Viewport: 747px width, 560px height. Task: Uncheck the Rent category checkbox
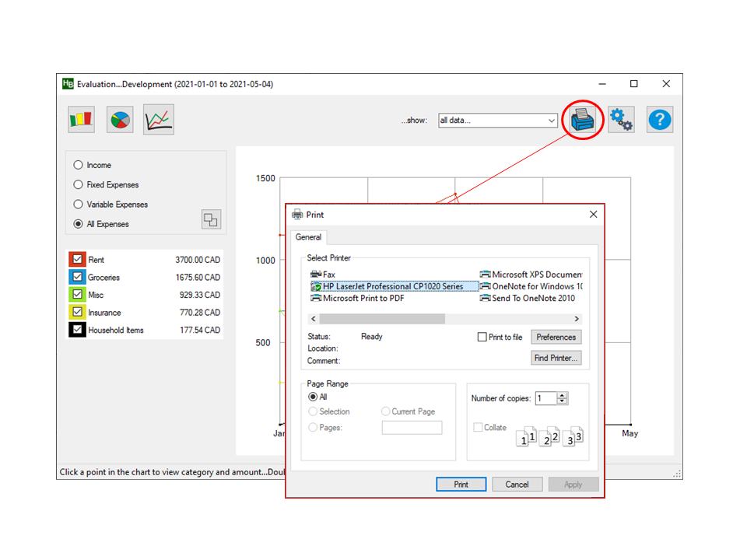click(x=77, y=260)
